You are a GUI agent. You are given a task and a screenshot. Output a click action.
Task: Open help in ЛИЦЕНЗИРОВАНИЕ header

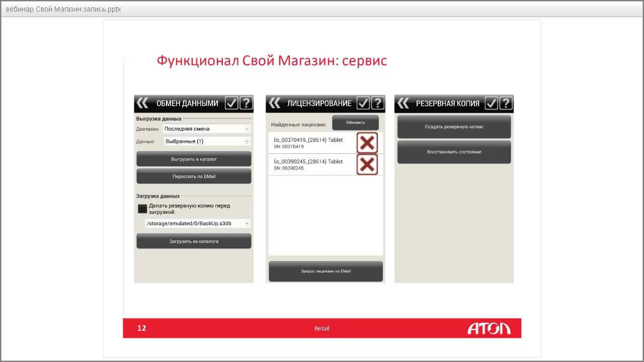point(377,103)
